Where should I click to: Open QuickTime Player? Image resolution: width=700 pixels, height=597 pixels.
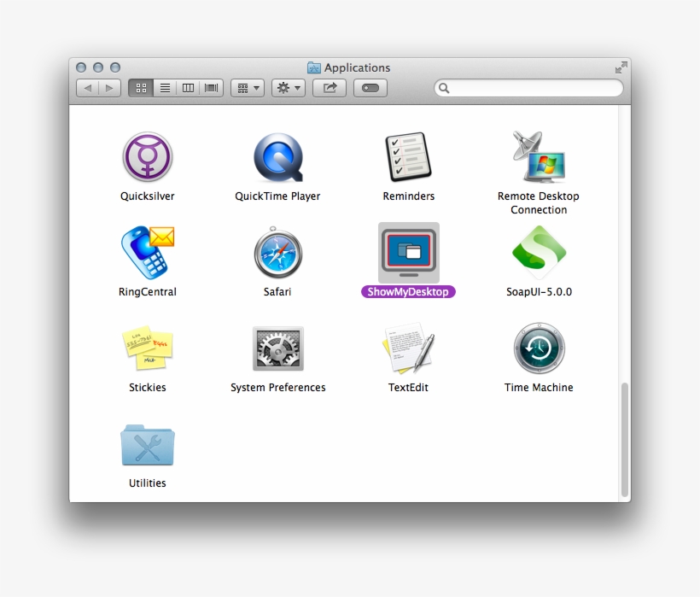pos(277,159)
